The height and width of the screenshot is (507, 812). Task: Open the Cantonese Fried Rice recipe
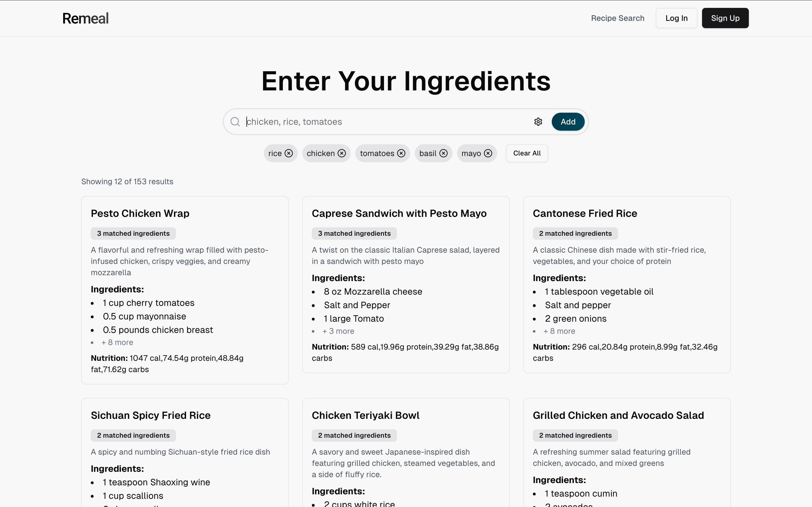tap(585, 213)
